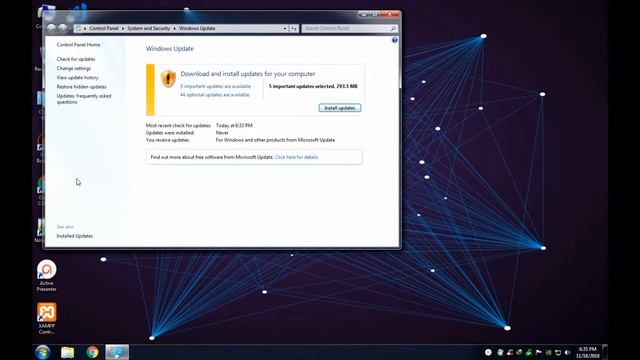
Task: Expand the arrow after System and Security breadcrumb
Action: 174,29
